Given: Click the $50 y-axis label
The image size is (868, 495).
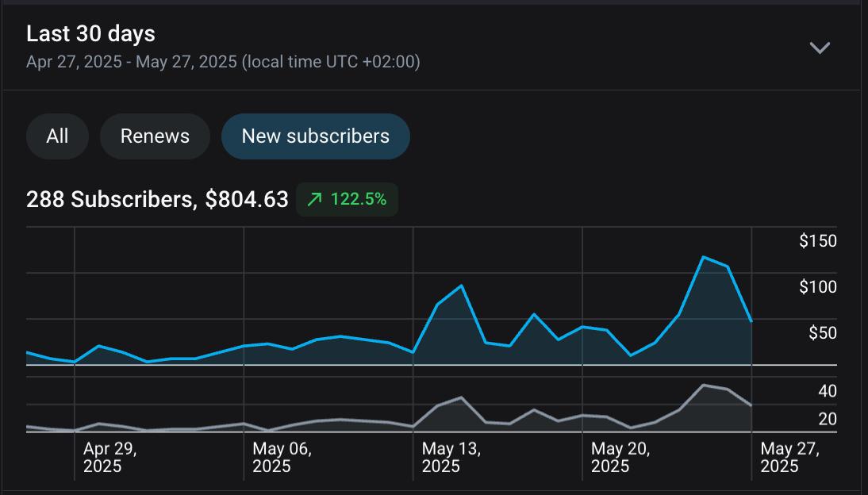Looking at the screenshot, I should click(x=822, y=333).
